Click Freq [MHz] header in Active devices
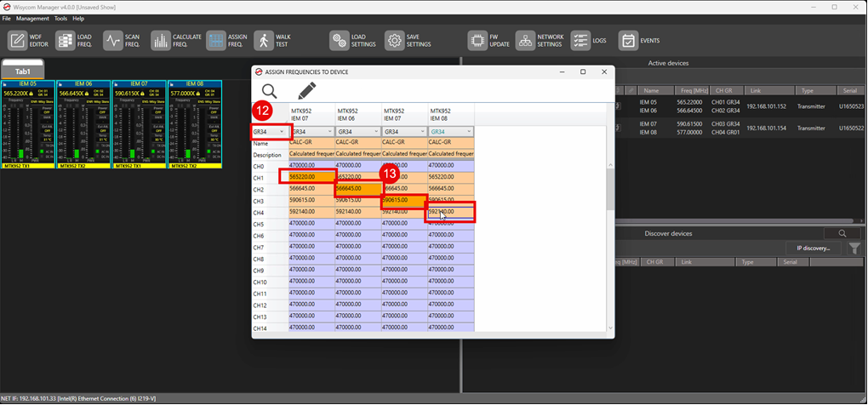The image size is (868, 405). click(692, 90)
